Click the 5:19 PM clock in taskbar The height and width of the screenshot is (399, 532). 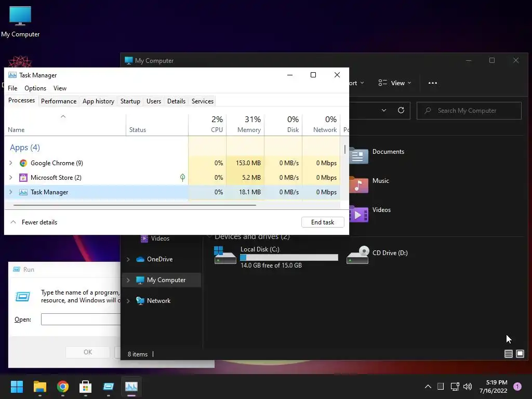pyautogui.click(x=496, y=382)
